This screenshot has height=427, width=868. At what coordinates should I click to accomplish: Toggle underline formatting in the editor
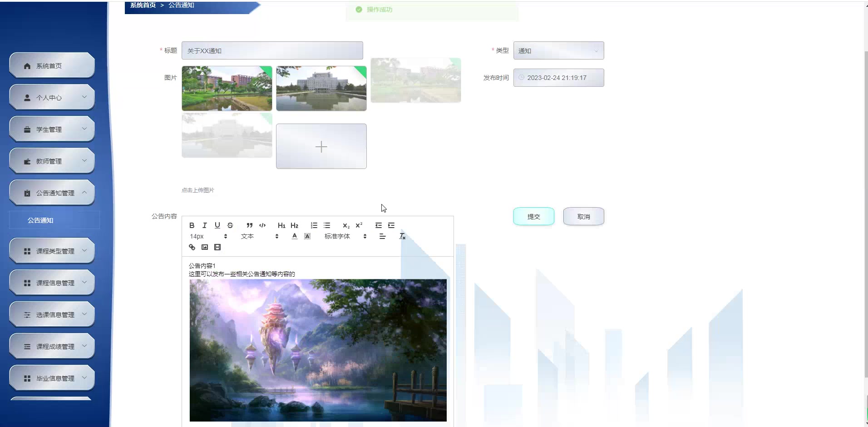[x=217, y=225]
